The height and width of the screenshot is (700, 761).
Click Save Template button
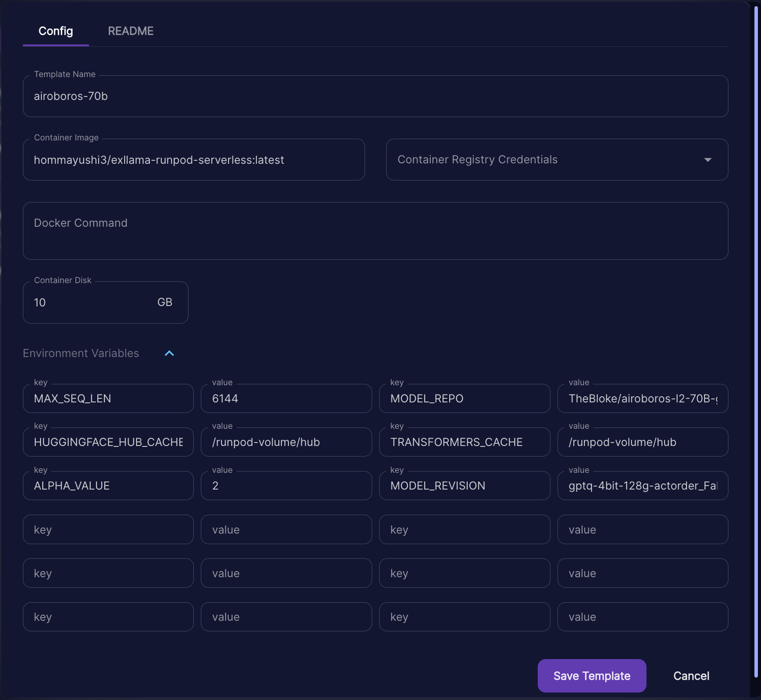click(592, 676)
